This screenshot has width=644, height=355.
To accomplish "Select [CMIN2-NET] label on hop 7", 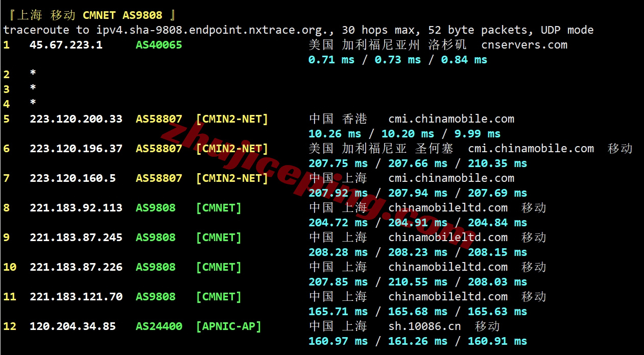I will [x=232, y=178].
